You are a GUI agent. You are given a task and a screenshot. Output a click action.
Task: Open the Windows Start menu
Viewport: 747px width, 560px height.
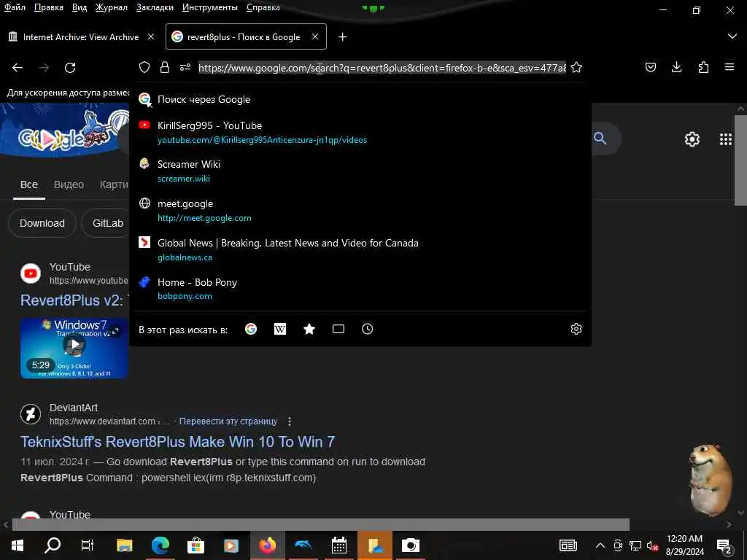[x=18, y=545]
